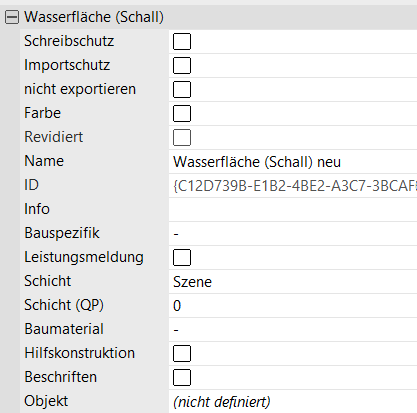Toggle the Farbe checkbox
417x413 pixels.
coord(182,113)
